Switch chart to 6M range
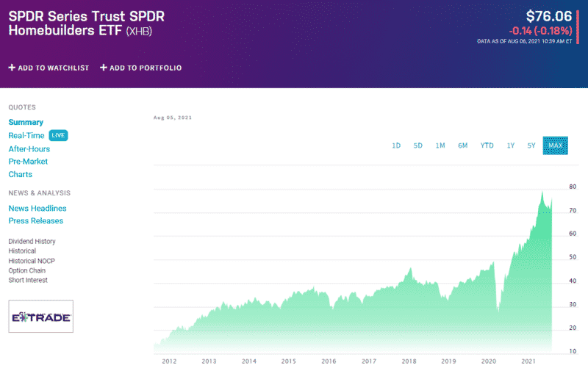Image resolution: width=588 pixels, height=371 pixels. 463,145
